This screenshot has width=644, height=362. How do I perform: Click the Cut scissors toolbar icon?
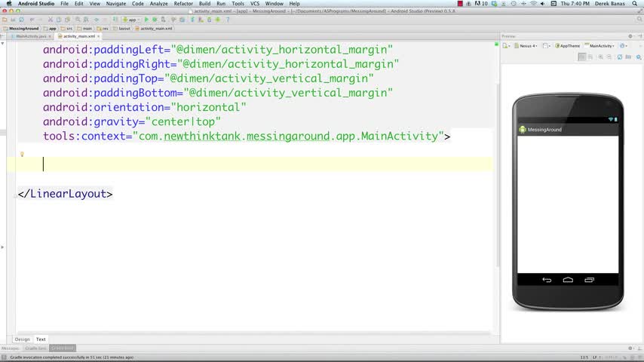pos(50,20)
